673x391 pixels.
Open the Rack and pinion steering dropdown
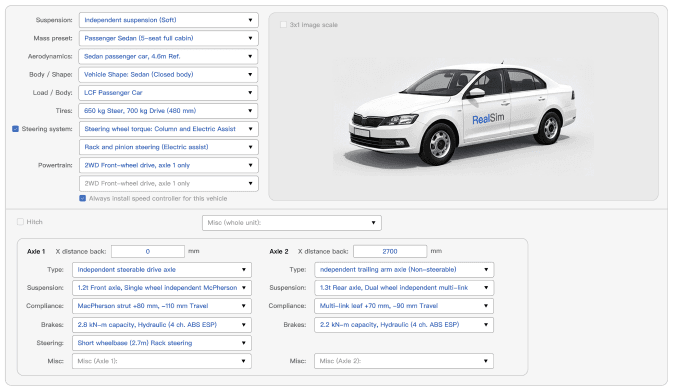tap(168, 147)
